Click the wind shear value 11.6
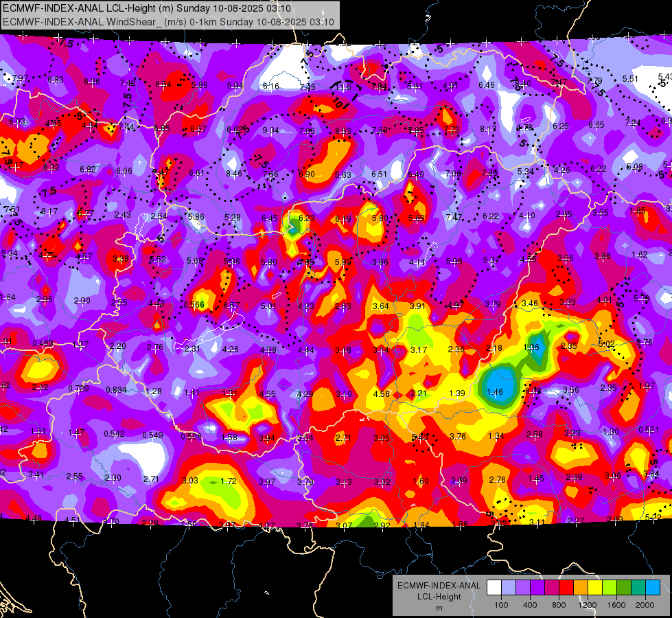This screenshot has height=618, width=672. (x=343, y=87)
